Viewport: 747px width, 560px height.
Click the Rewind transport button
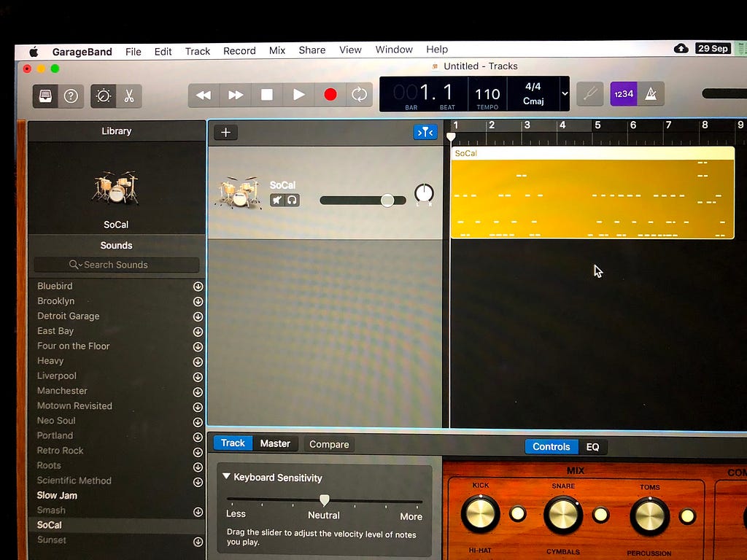coord(204,96)
